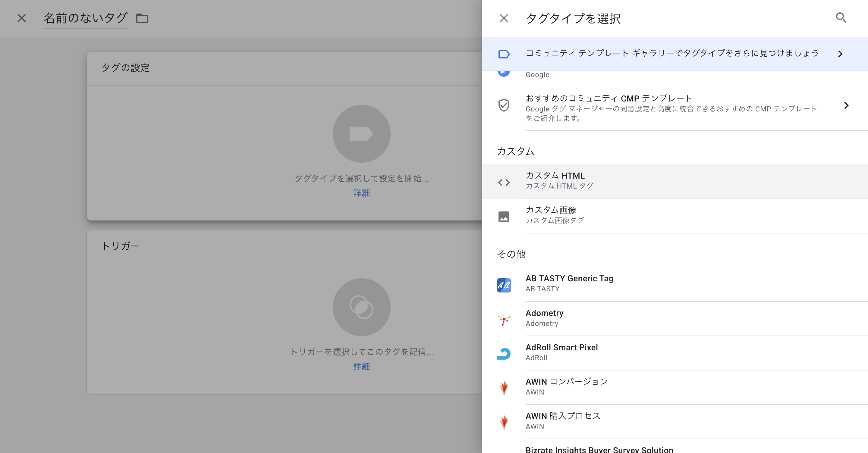Click the カスタム section heading
Viewport: 868px width, 453px height.
coord(516,151)
